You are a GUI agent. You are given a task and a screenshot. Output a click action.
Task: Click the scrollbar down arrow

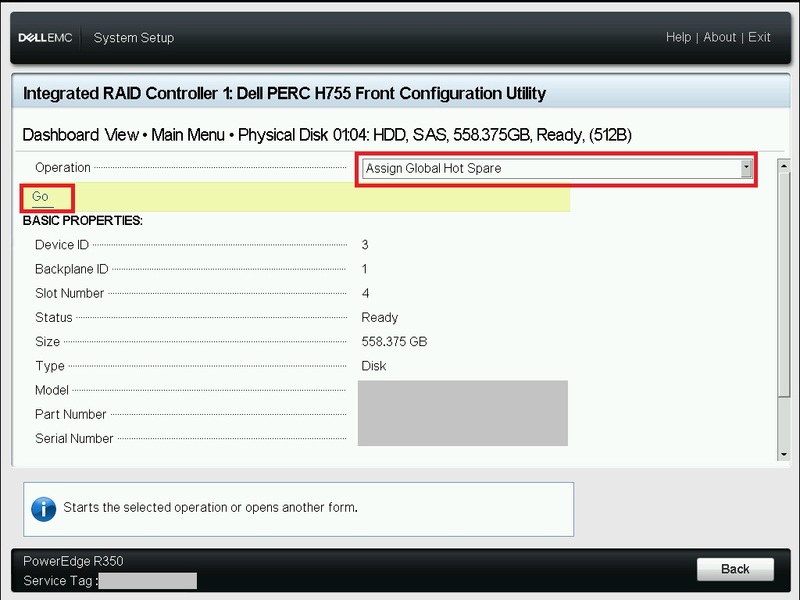[784, 454]
